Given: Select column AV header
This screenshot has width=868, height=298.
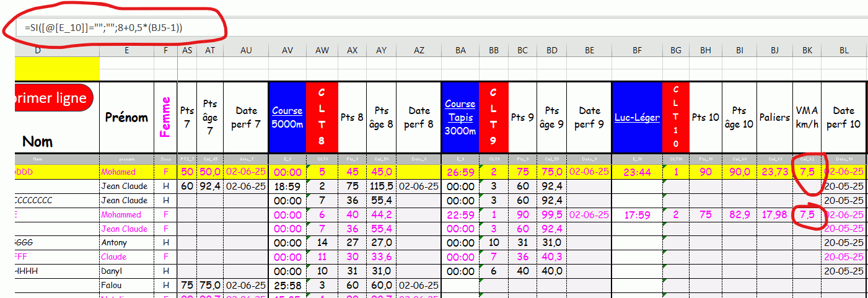Looking at the screenshot, I should coord(287,50).
